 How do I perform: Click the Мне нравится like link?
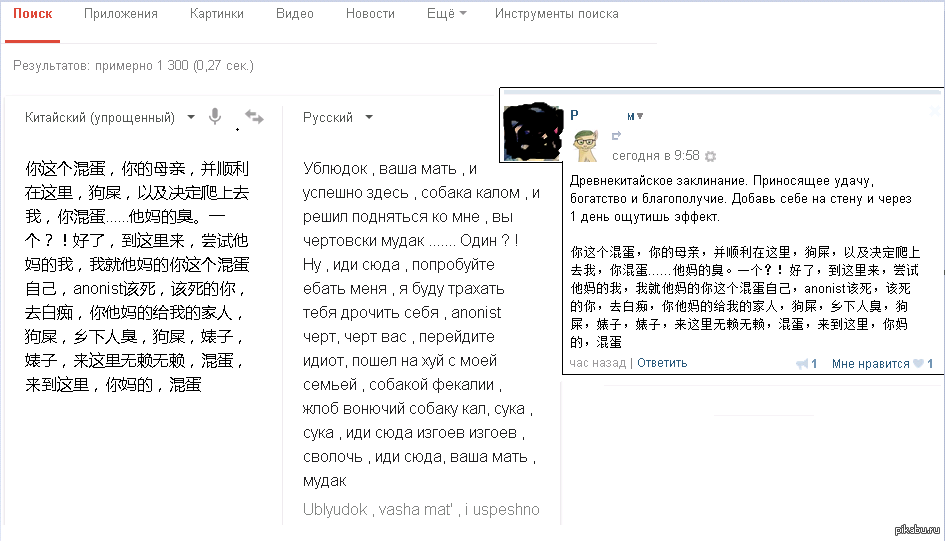point(870,364)
